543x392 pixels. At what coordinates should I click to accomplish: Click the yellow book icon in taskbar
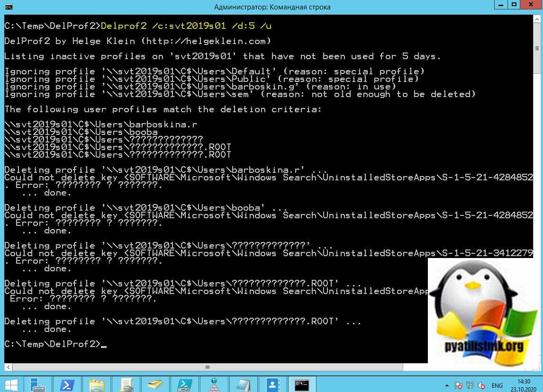[x=155, y=384]
